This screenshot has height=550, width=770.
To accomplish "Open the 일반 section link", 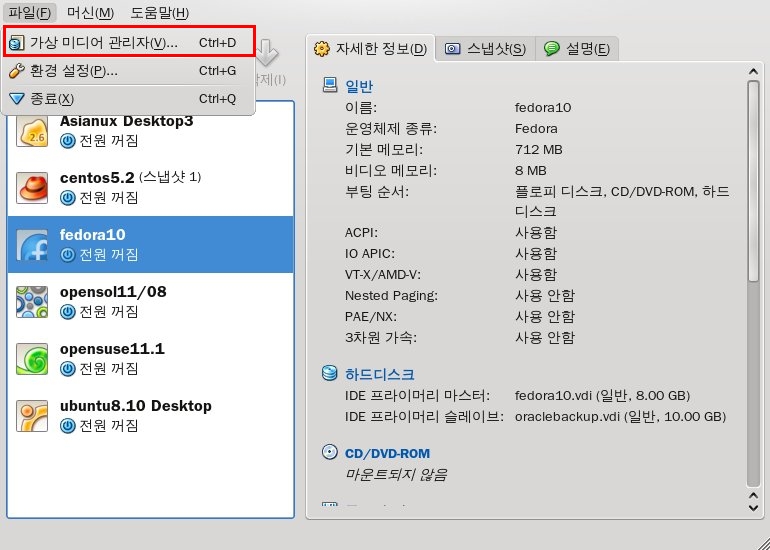I will point(359,86).
